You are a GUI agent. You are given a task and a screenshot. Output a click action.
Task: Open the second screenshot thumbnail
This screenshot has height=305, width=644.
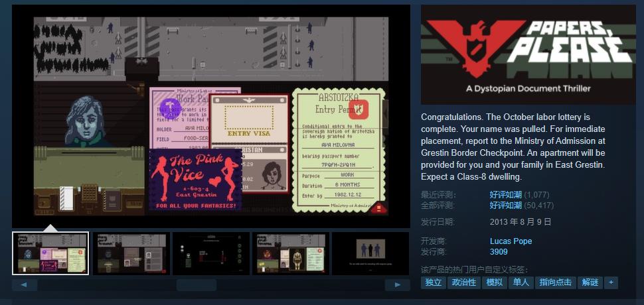coord(131,253)
